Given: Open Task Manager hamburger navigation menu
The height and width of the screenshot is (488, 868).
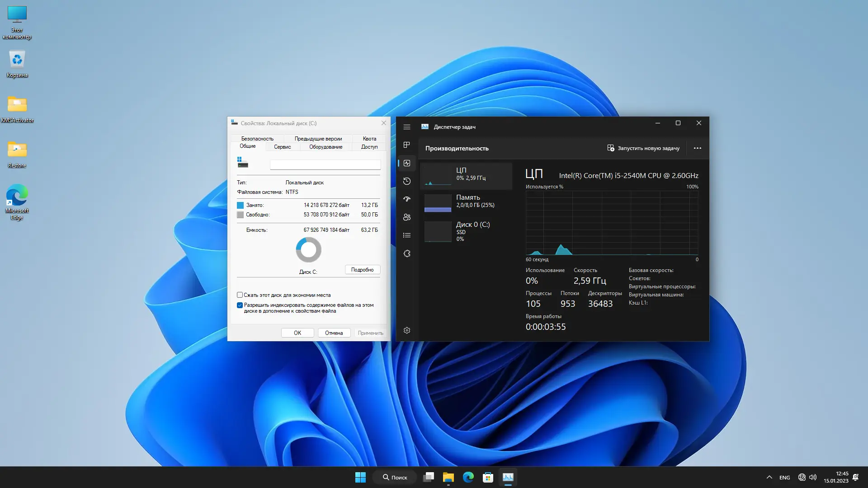Looking at the screenshot, I should click(407, 127).
